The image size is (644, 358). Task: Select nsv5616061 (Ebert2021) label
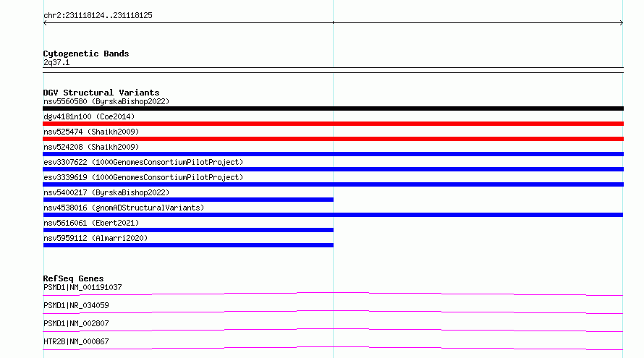coord(91,223)
